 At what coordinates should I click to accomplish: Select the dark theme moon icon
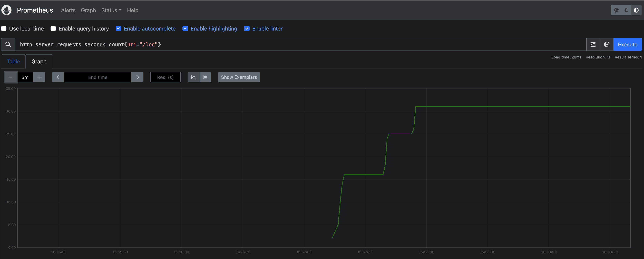tap(626, 10)
